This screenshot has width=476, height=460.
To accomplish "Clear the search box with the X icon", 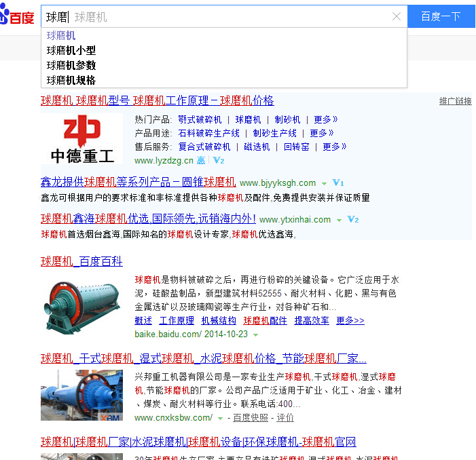I will [397, 17].
